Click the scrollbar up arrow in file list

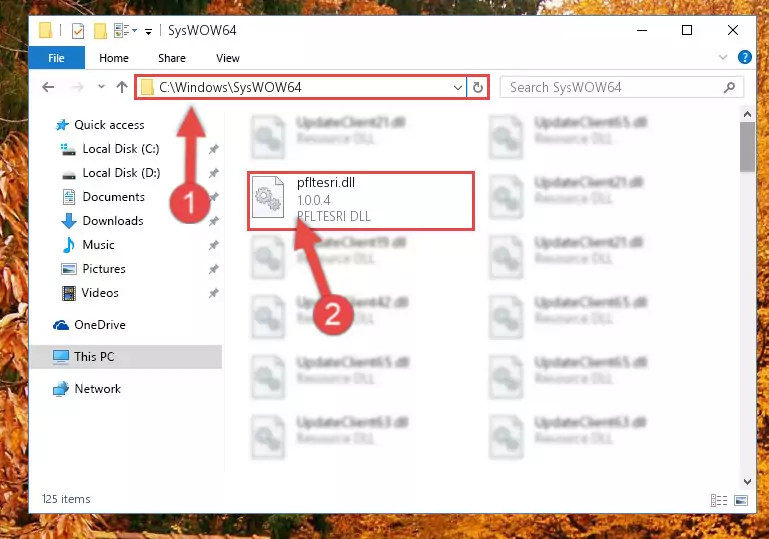point(747,114)
